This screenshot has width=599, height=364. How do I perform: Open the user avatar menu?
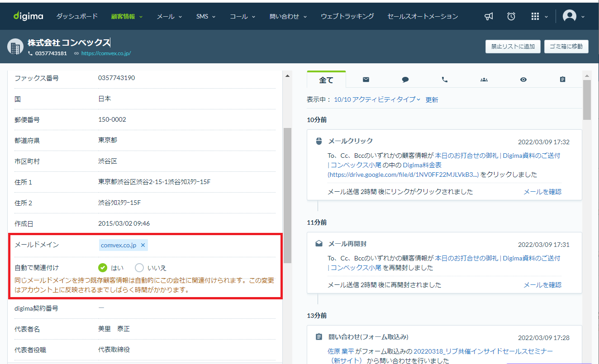[569, 16]
